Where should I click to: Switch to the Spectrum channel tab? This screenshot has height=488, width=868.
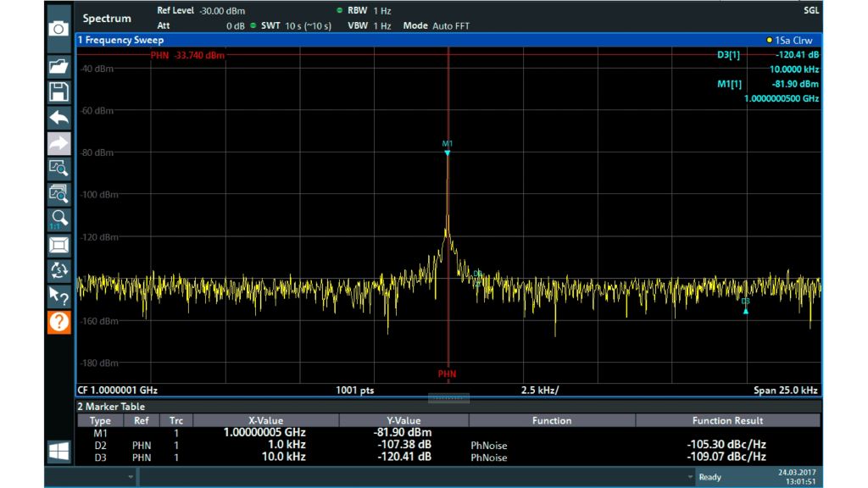click(108, 19)
